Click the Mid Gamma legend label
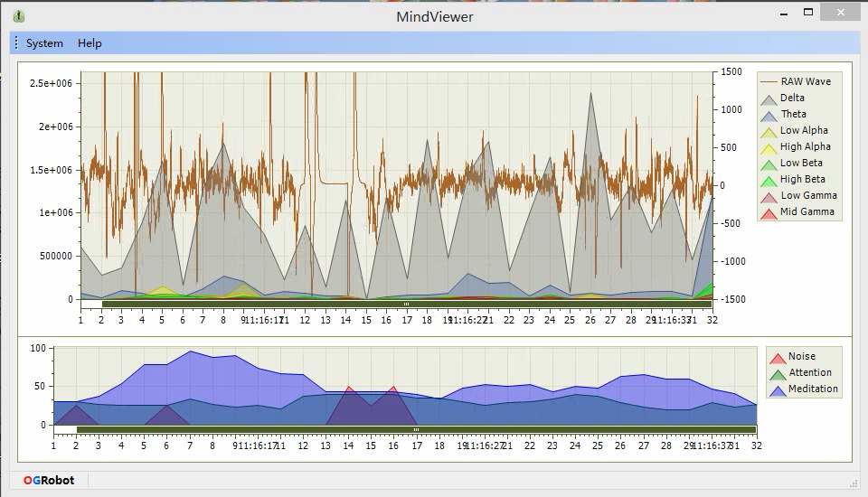 click(807, 211)
